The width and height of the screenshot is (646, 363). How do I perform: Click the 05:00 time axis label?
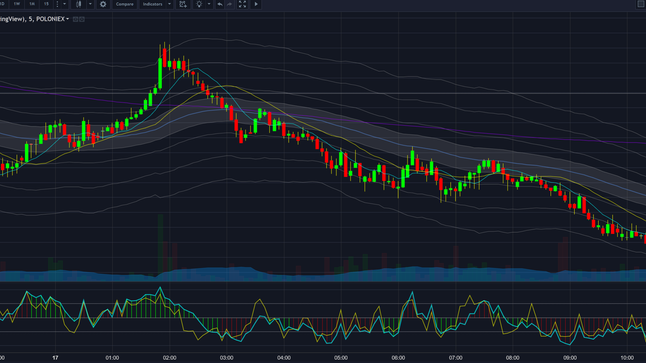pyautogui.click(x=341, y=358)
